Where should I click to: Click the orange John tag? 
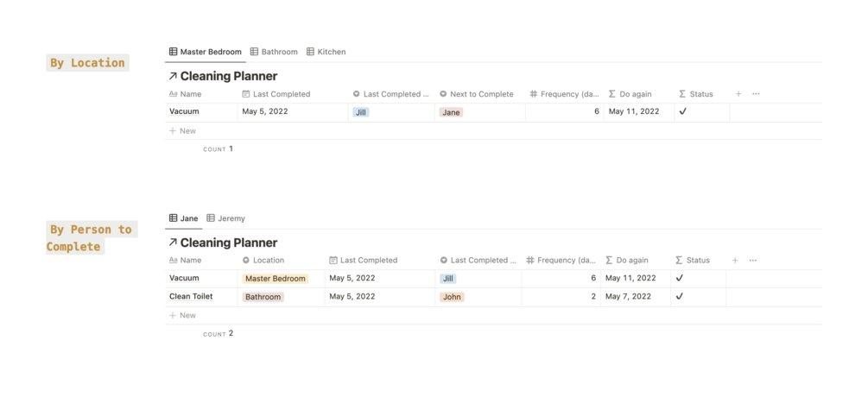[452, 297]
